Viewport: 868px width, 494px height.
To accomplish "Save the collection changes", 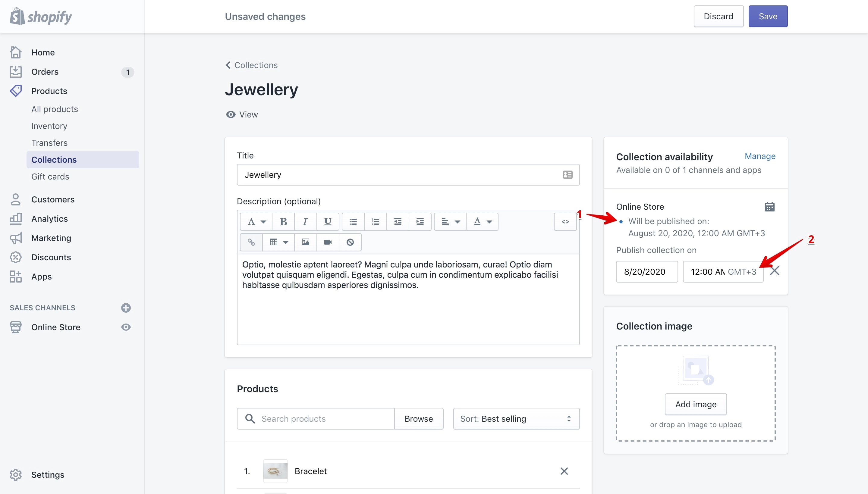I will click(x=768, y=16).
